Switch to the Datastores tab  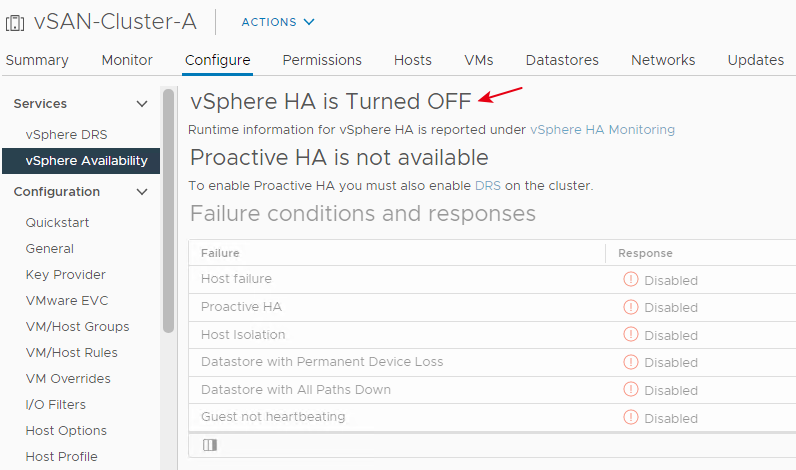click(x=562, y=60)
